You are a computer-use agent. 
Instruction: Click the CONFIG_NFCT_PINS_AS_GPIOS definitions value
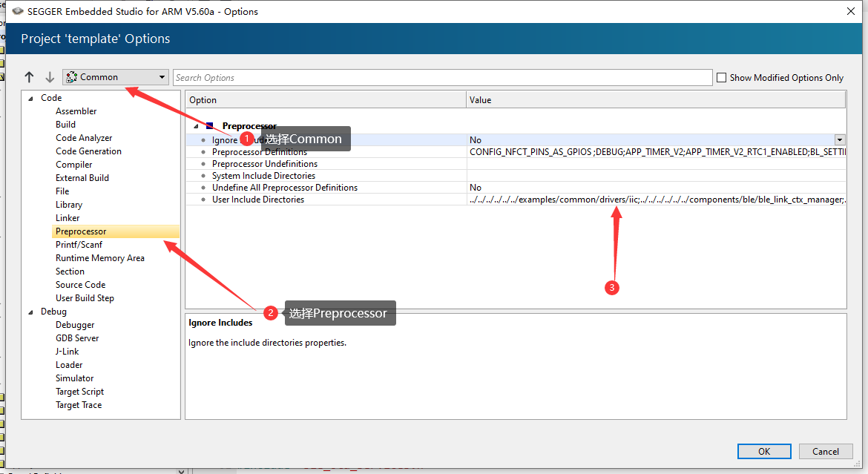pos(657,152)
